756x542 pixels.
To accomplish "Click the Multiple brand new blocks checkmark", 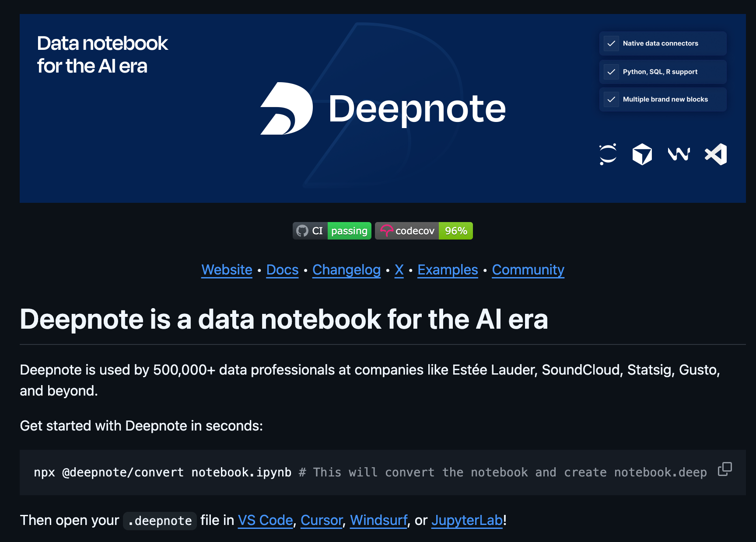I will (x=611, y=99).
